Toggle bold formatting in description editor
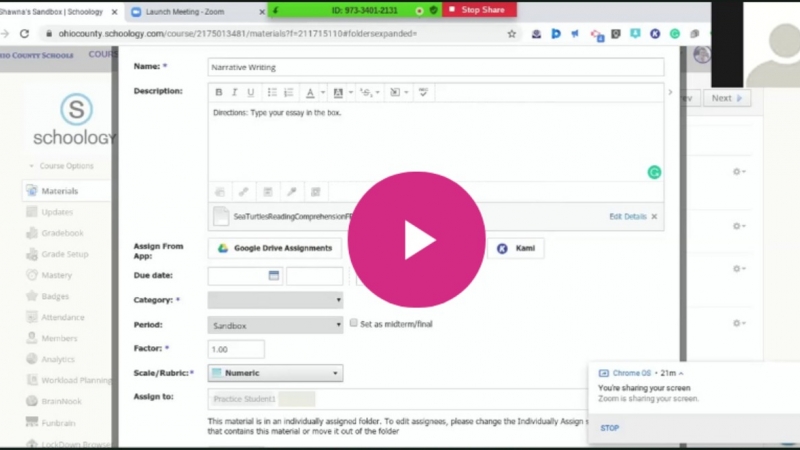This screenshot has height=450, width=800. [x=219, y=92]
